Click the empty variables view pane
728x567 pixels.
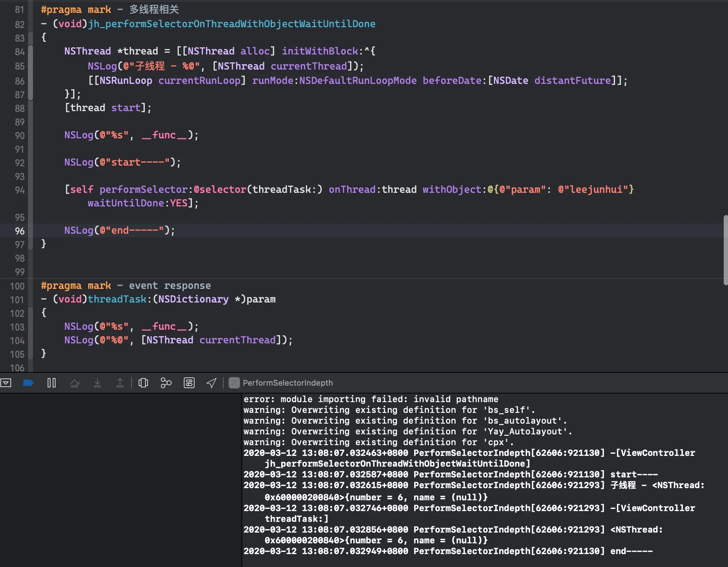tap(120, 480)
